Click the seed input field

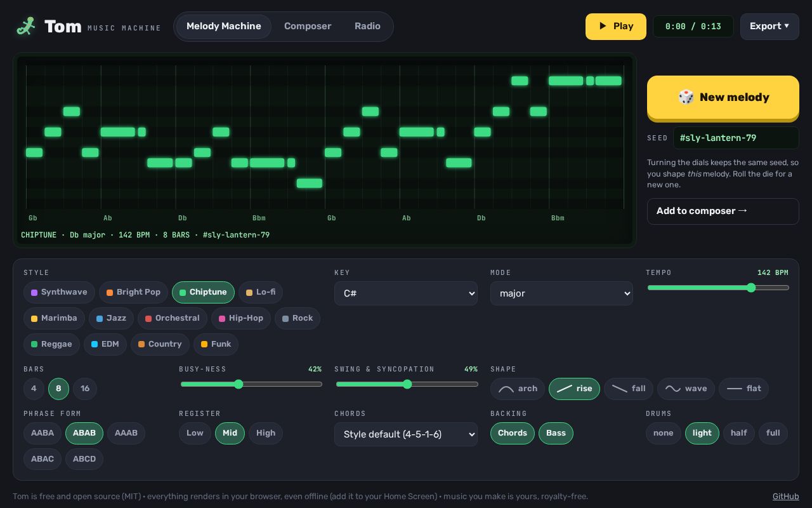point(736,138)
